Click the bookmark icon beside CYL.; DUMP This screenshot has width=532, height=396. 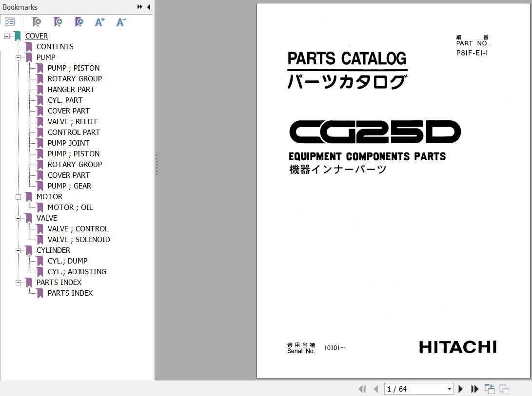(x=40, y=261)
